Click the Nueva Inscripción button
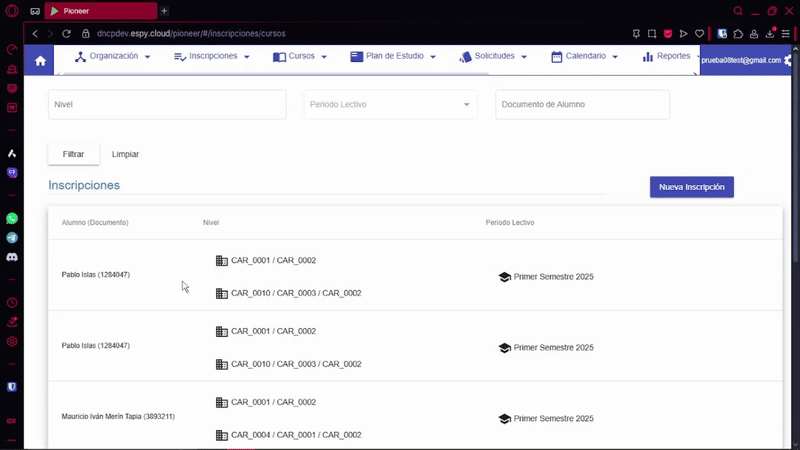 click(x=691, y=187)
